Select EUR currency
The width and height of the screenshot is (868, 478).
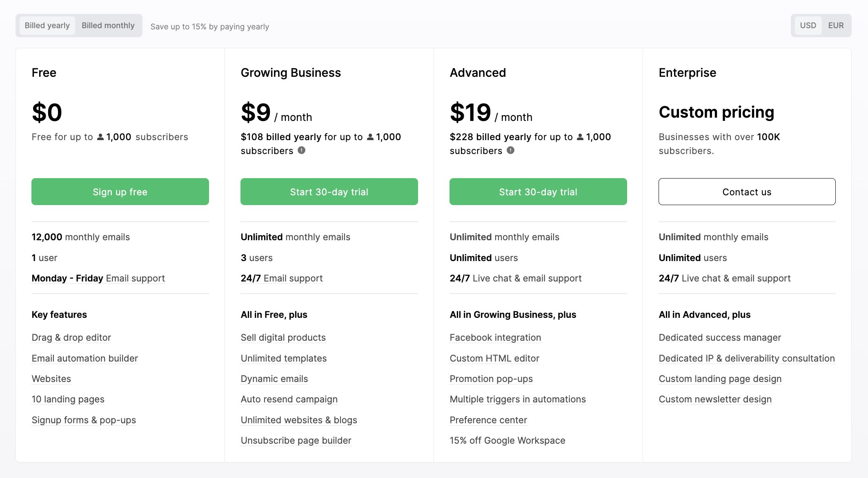(x=836, y=25)
